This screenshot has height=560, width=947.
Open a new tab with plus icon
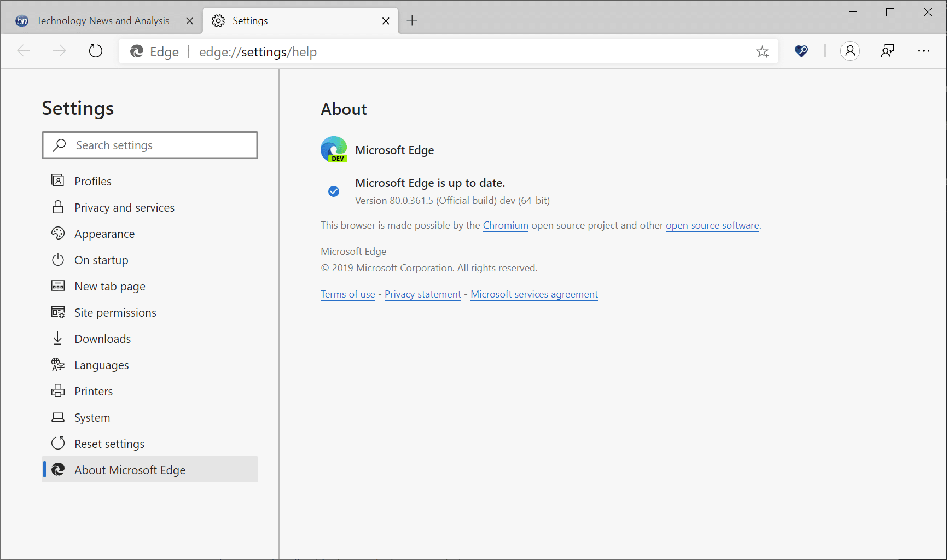click(412, 21)
